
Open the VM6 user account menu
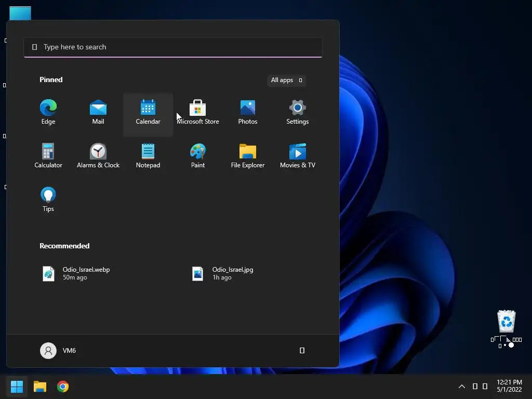pyautogui.click(x=58, y=351)
